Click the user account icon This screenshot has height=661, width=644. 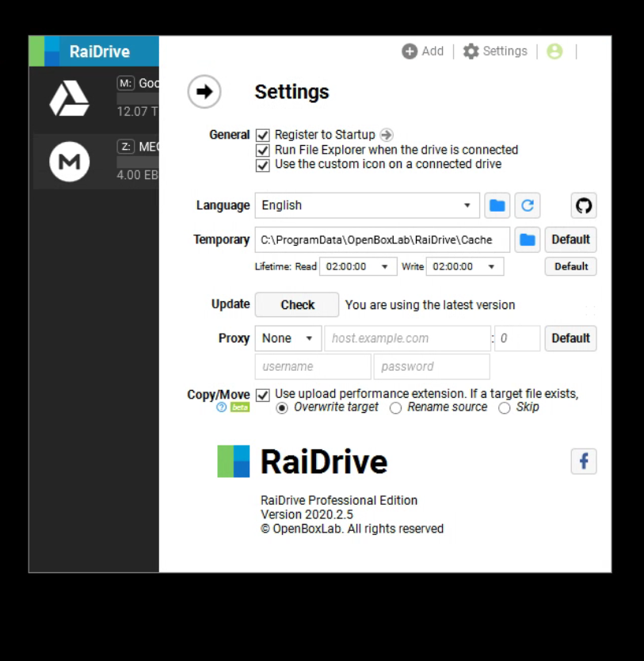[x=554, y=52]
